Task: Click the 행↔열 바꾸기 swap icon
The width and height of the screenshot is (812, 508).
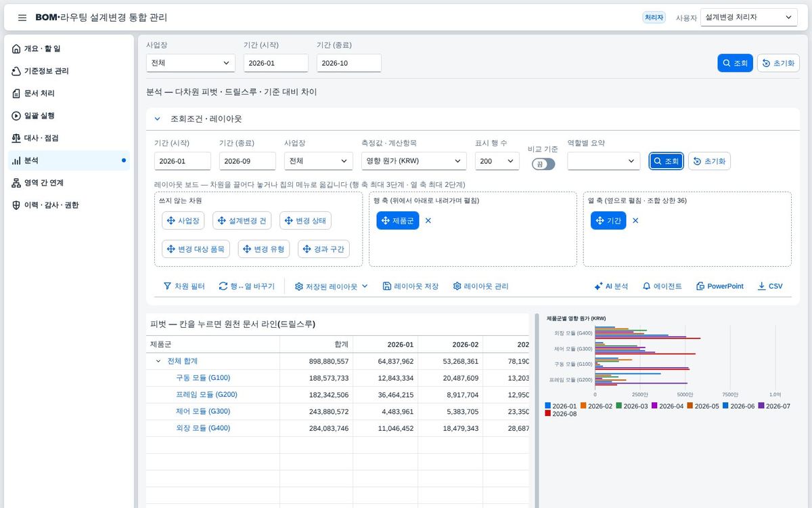Action: 223,287
